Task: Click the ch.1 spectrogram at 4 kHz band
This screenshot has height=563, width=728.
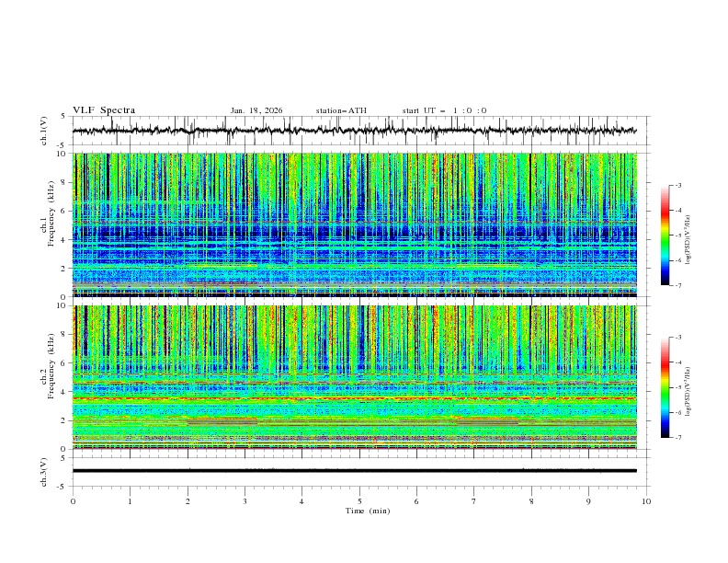Action: click(x=354, y=239)
